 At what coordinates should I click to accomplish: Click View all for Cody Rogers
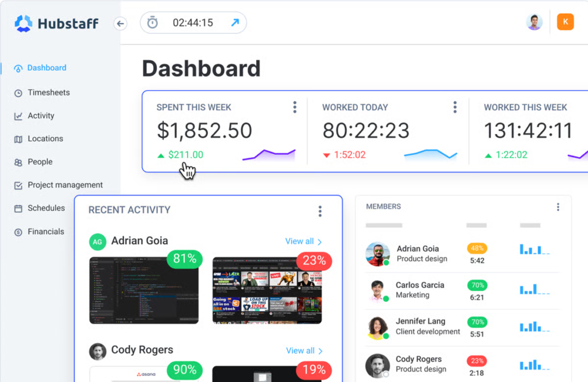(303, 350)
